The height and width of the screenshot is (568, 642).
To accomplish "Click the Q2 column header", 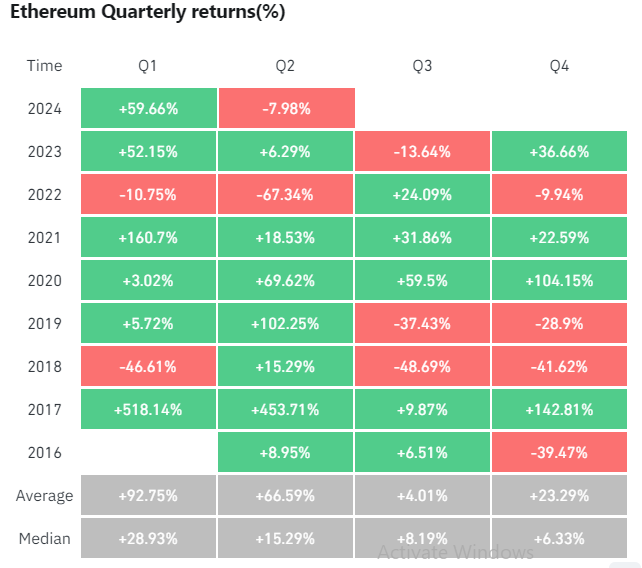I will click(x=285, y=66).
